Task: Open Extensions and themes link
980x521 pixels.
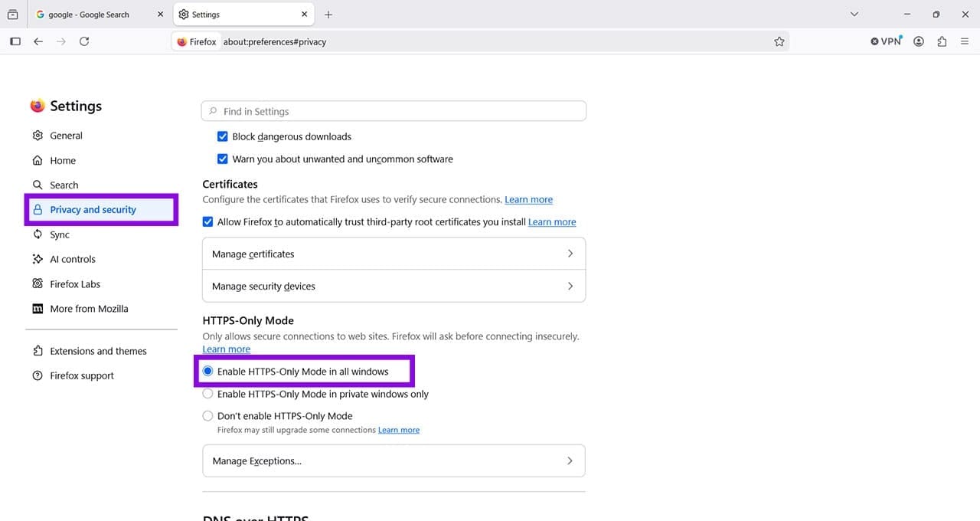Action: click(98, 351)
